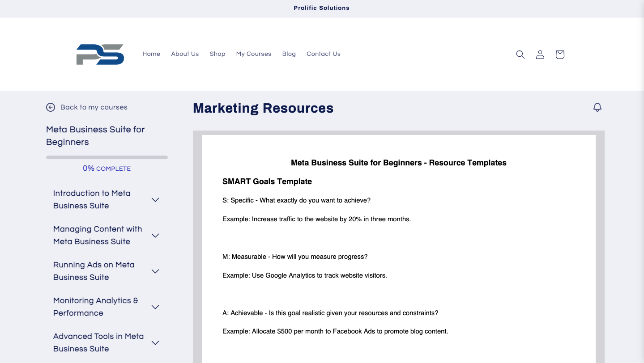Open My Courses from navigation
The width and height of the screenshot is (644, 363).
pyautogui.click(x=254, y=54)
